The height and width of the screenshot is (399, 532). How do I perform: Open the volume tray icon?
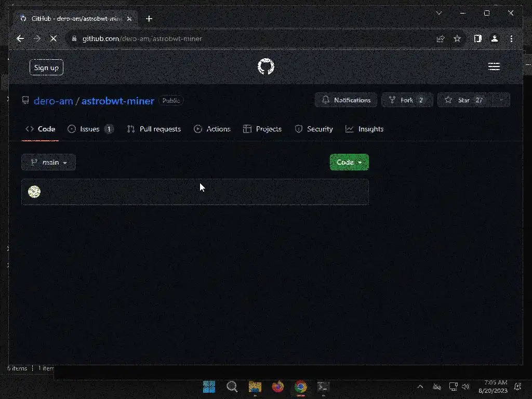pyautogui.click(x=466, y=387)
